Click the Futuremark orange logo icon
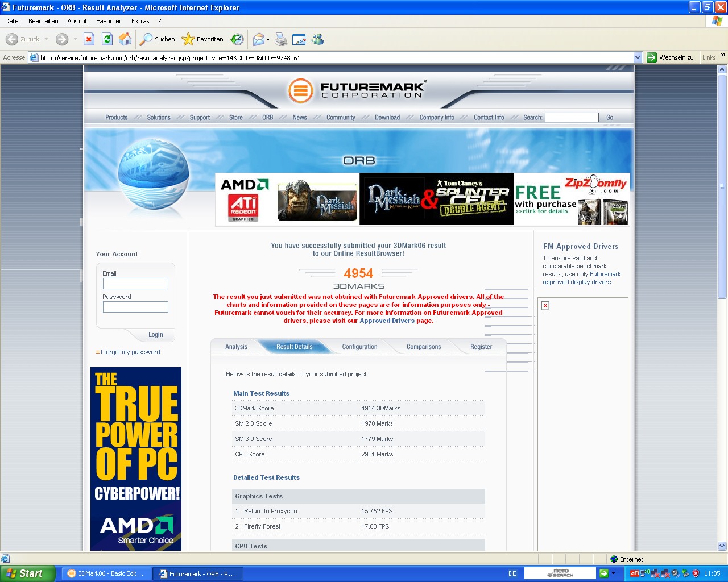The width and height of the screenshot is (728, 582). coord(300,90)
